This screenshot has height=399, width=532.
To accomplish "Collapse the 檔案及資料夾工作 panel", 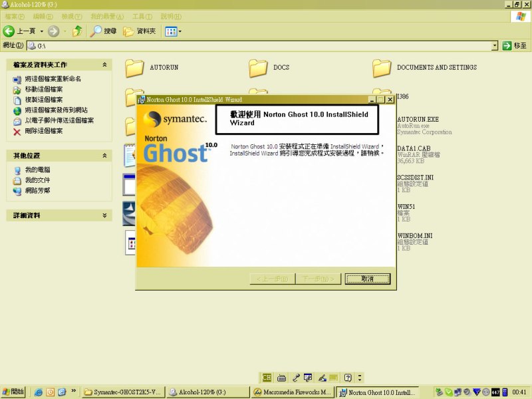I will click(104, 65).
